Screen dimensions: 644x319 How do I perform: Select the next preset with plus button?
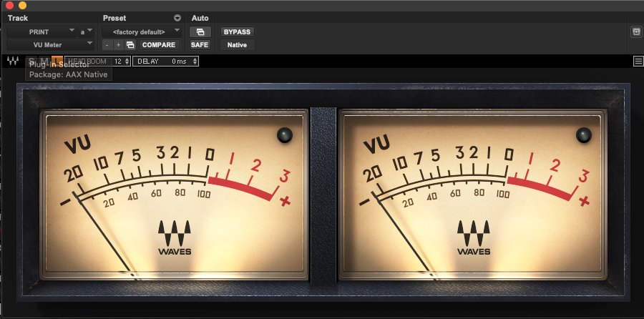click(x=118, y=45)
